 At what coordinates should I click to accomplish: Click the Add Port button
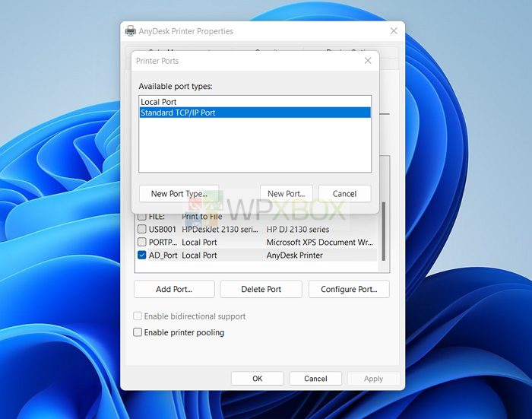point(174,289)
